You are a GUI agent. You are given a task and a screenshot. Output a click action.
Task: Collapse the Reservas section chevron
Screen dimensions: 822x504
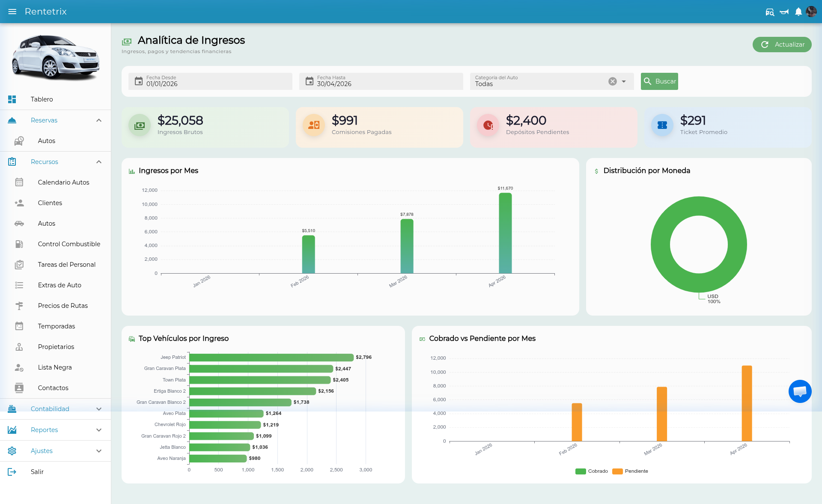[99, 120]
